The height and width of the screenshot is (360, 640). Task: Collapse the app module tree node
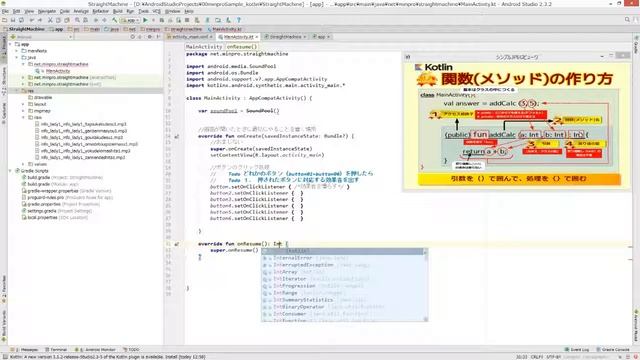tap(10, 44)
